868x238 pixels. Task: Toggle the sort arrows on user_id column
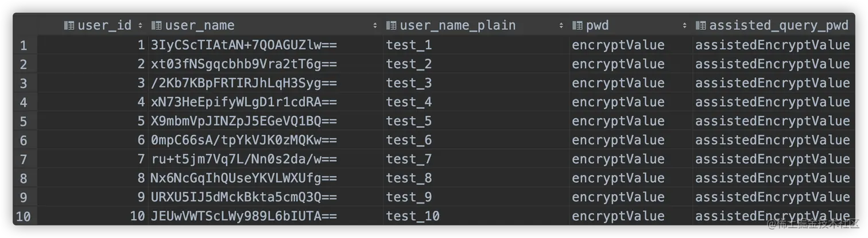pos(140,25)
